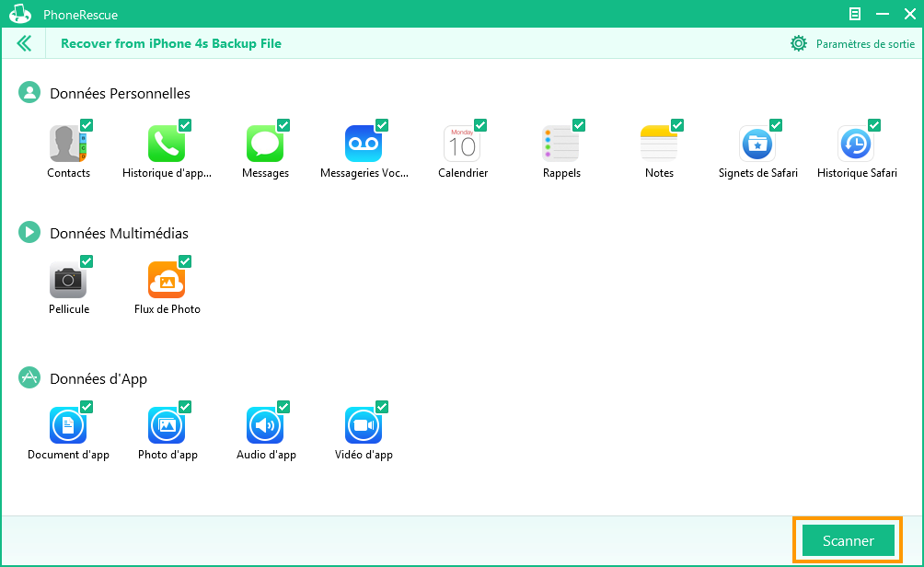Uncheck the Historique d'appels checkbox
This screenshot has width=924, height=567.
coord(185,125)
